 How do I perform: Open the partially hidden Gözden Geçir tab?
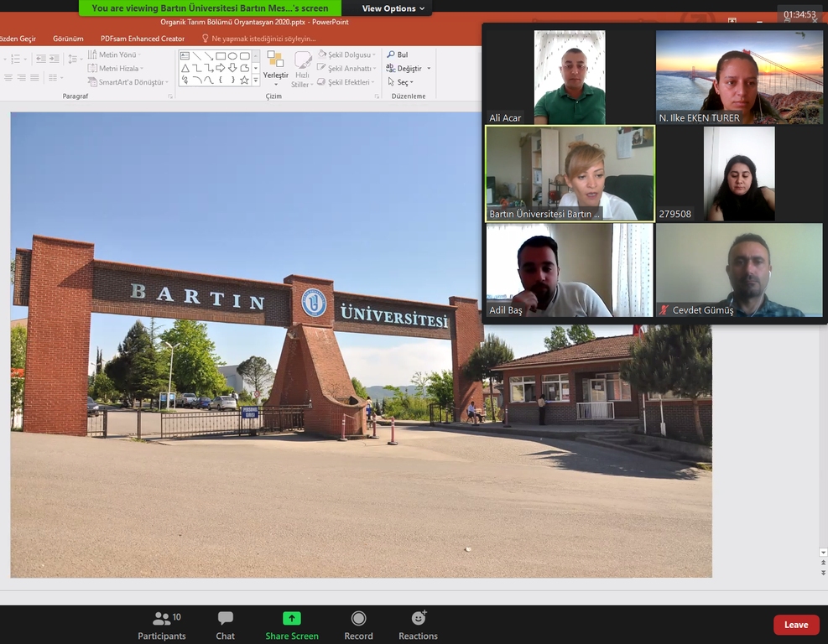[18, 39]
